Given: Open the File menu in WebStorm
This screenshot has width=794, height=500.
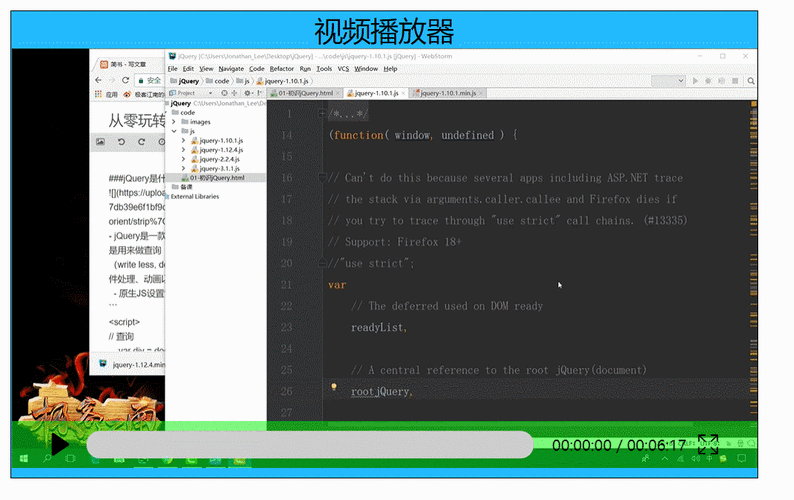Looking at the screenshot, I should (x=173, y=68).
